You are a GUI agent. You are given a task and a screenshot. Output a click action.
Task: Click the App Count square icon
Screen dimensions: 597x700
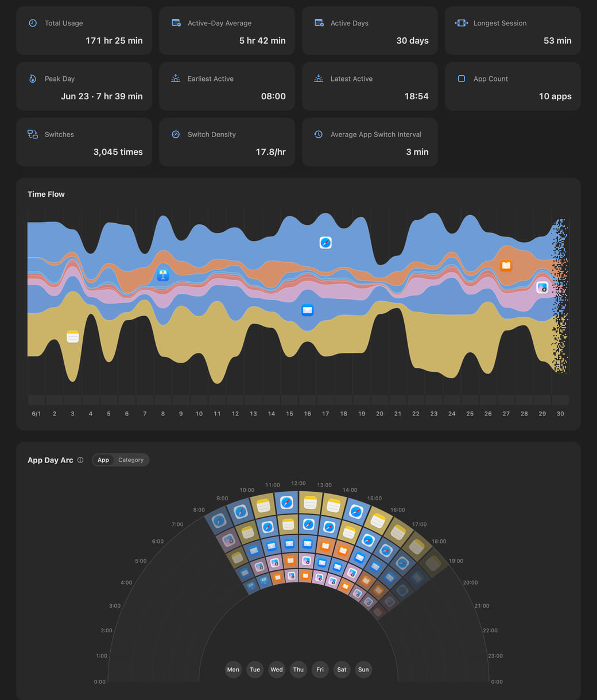click(x=462, y=79)
